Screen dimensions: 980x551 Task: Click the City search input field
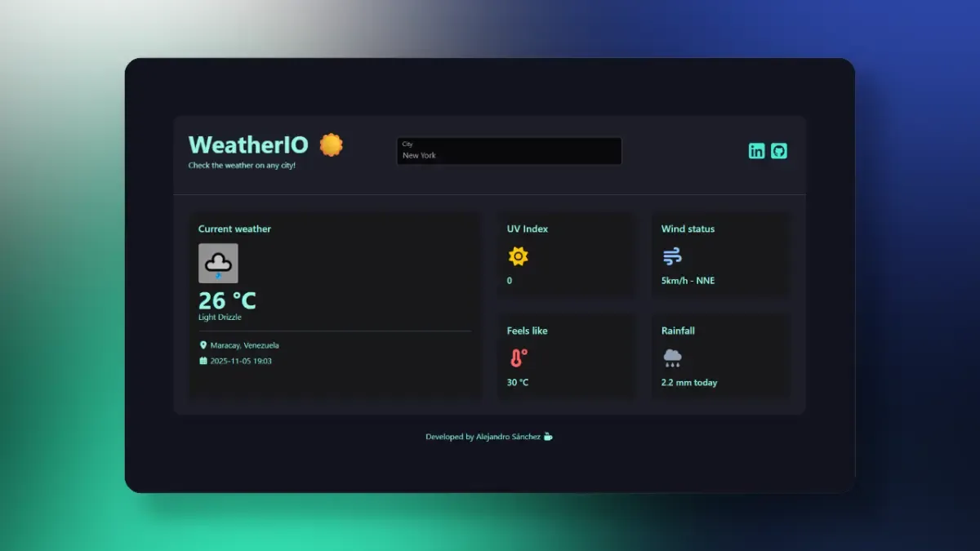(508, 151)
